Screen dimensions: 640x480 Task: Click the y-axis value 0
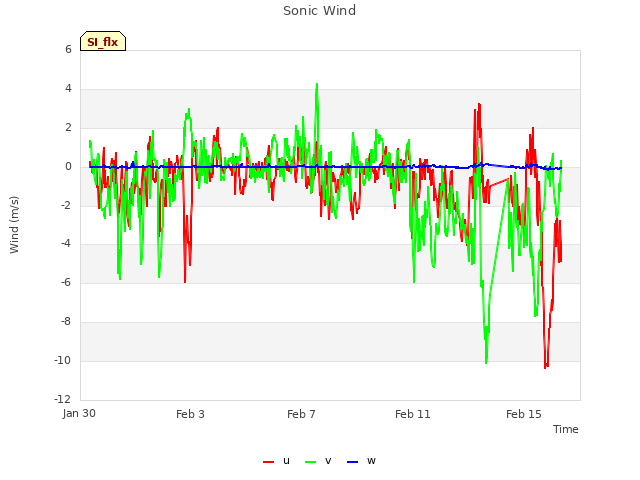tap(68, 167)
